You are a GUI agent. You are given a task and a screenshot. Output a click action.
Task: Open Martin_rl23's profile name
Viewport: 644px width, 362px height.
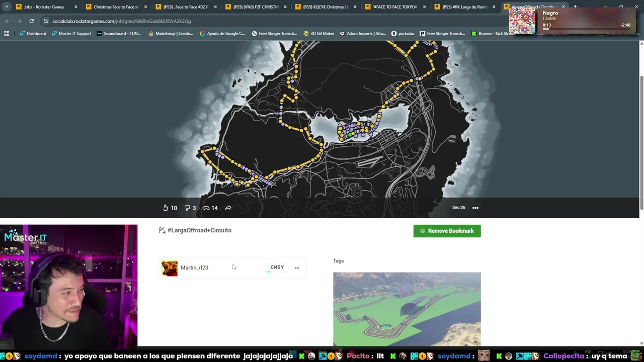pos(194,267)
